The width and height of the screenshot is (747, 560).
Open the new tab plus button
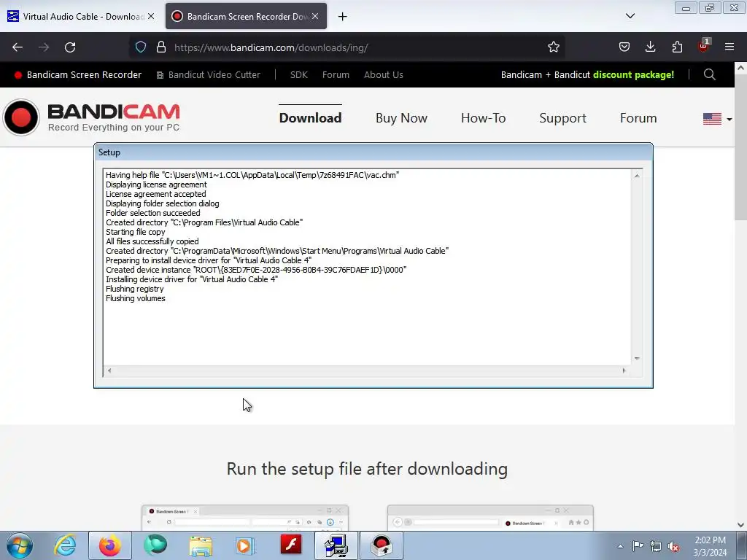coord(343,17)
